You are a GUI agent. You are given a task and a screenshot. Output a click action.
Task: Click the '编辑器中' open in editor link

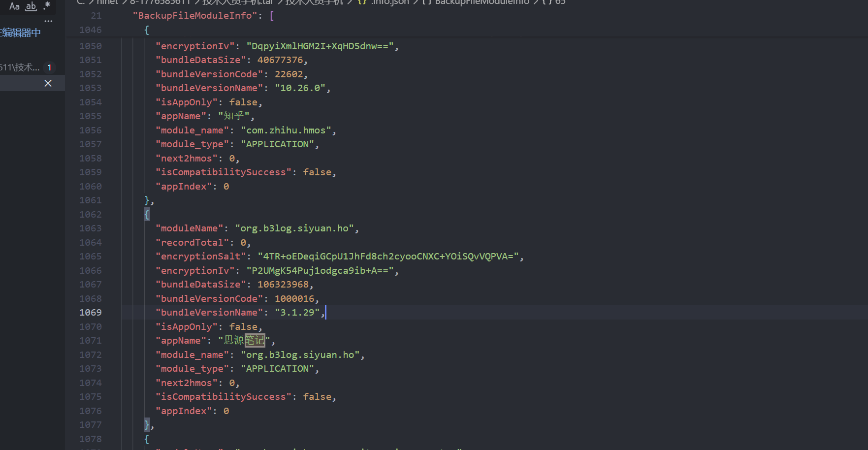(x=20, y=32)
